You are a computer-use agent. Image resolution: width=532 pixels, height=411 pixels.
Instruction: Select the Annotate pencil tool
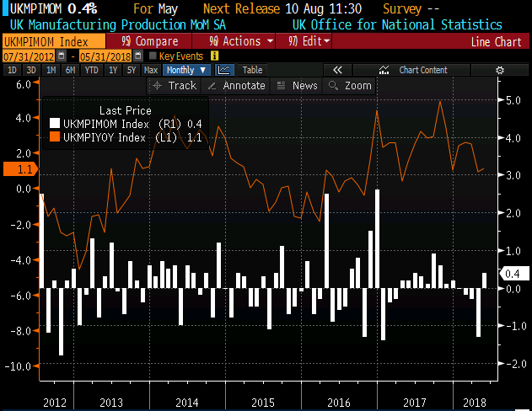coord(236,86)
